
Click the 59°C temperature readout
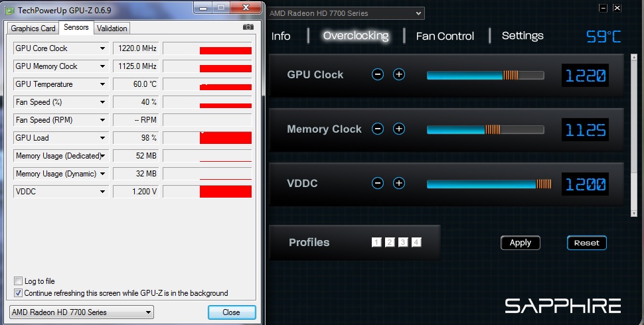click(604, 36)
